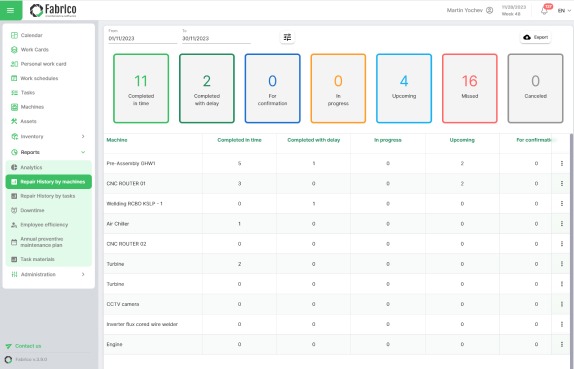
Task: Open row menu for CNC ROUTER 01
Action: [x=562, y=184]
